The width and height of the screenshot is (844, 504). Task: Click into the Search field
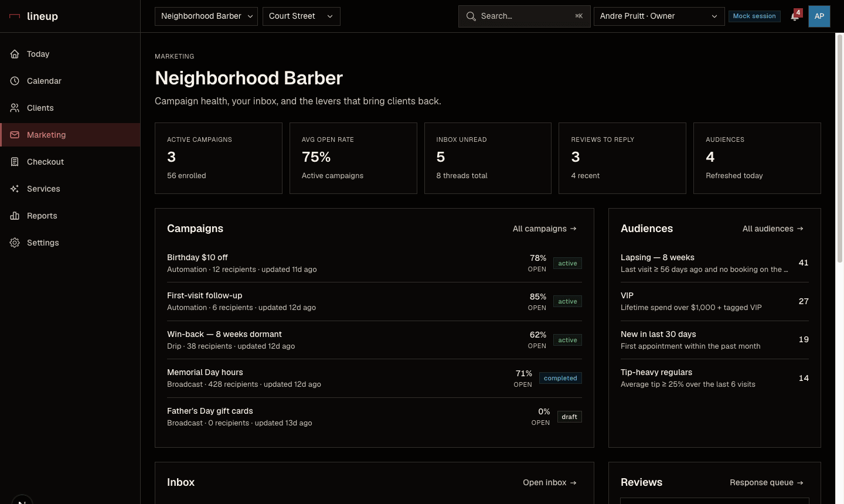coord(524,16)
